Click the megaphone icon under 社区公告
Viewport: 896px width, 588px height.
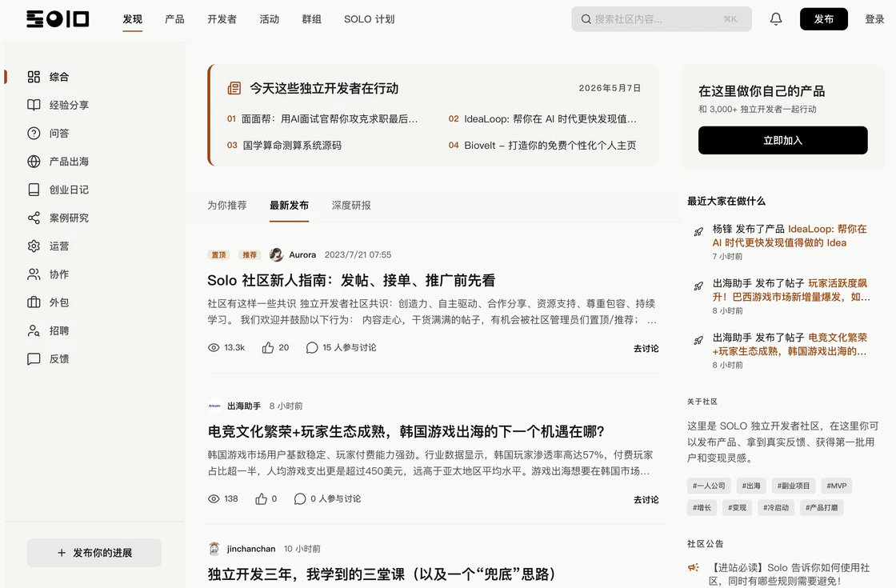click(x=693, y=567)
